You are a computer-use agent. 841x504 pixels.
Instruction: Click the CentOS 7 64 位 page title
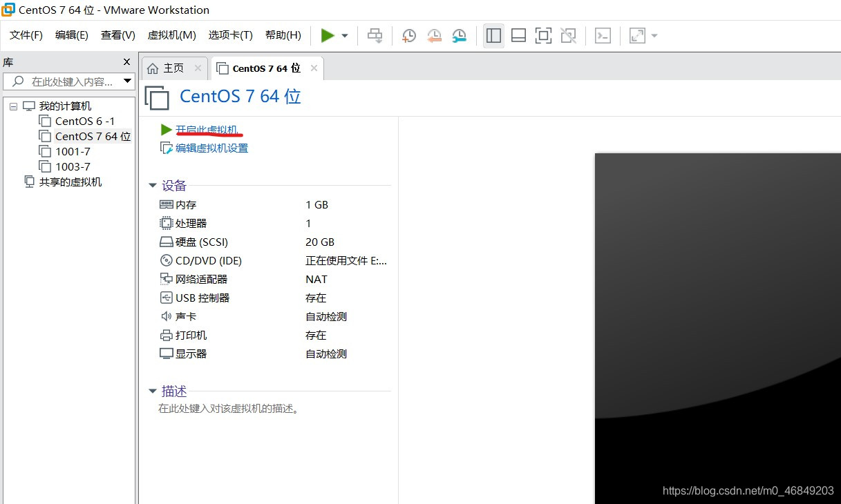[x=240, y=96]
